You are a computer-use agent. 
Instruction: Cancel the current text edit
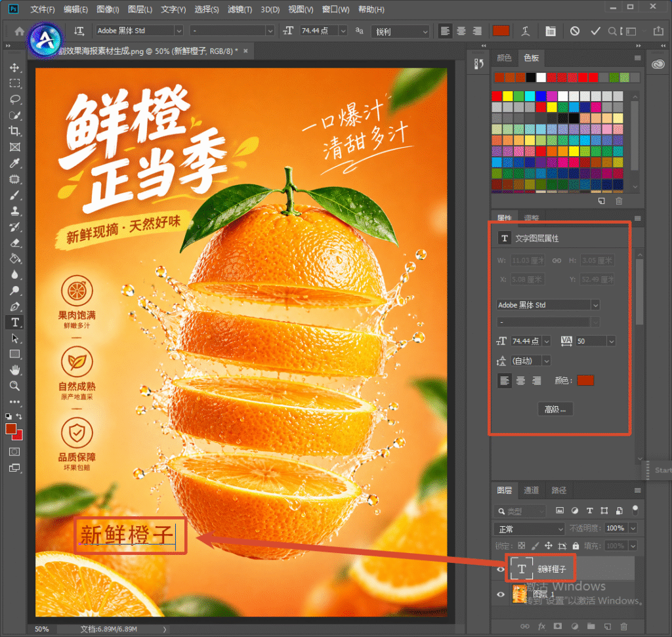tap(575, 31)
